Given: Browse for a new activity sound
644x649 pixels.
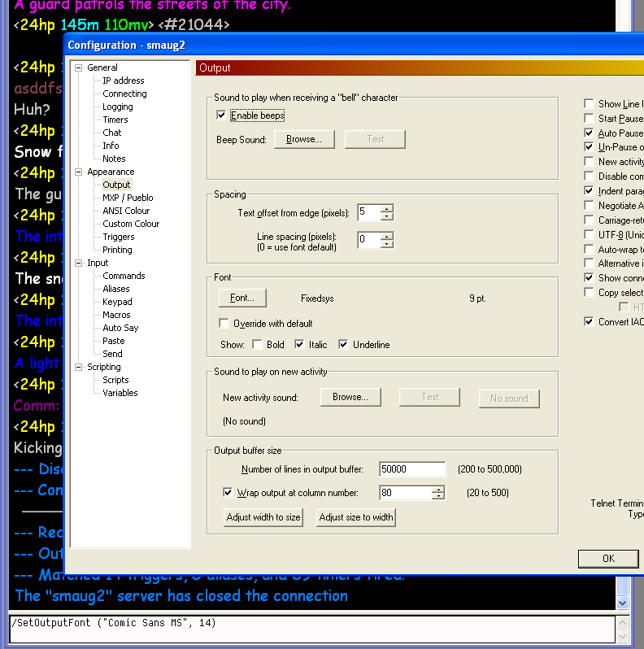Looking at the screenshot, I should pyautogui.click(x=350, y=398).
